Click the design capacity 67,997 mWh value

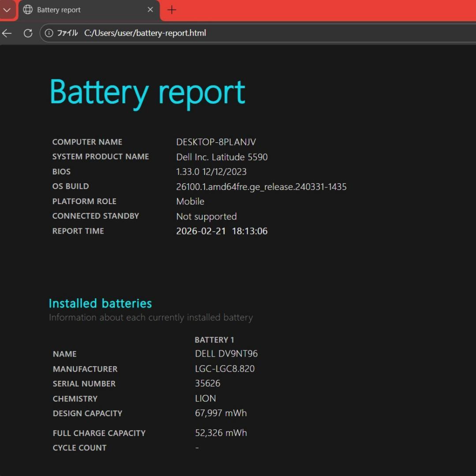point(221,413)
